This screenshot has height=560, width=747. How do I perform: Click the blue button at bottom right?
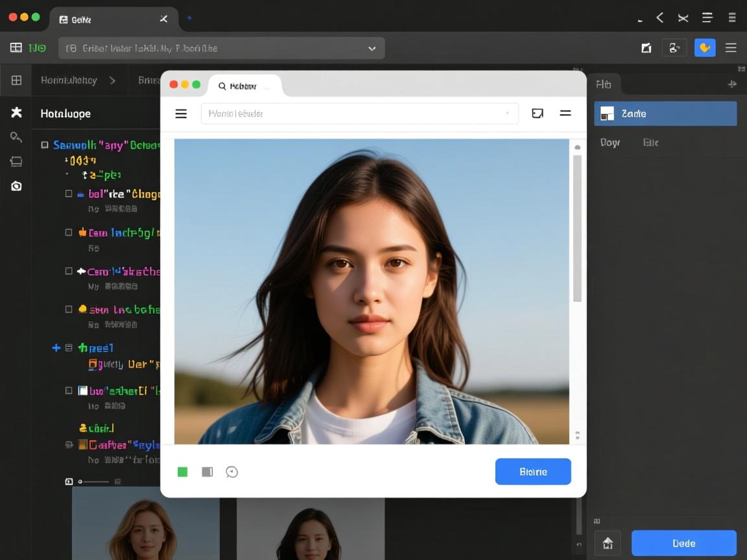(683, 543)
